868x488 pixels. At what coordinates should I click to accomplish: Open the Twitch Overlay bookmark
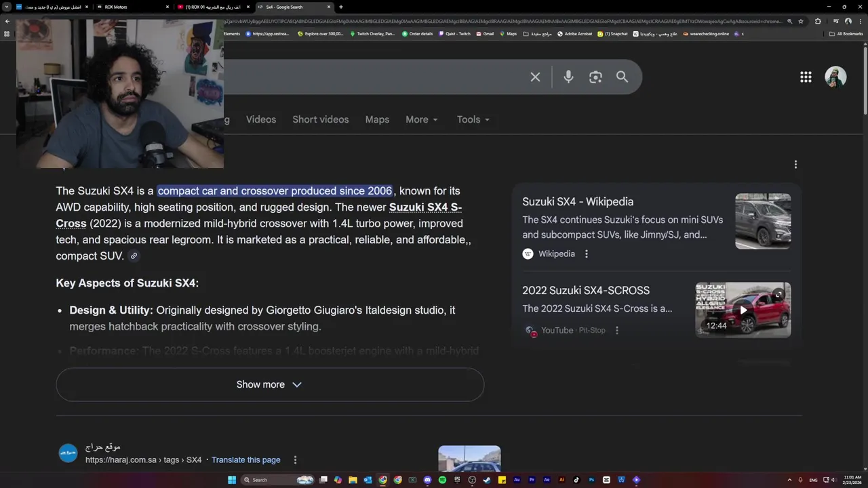coord(373,34)
